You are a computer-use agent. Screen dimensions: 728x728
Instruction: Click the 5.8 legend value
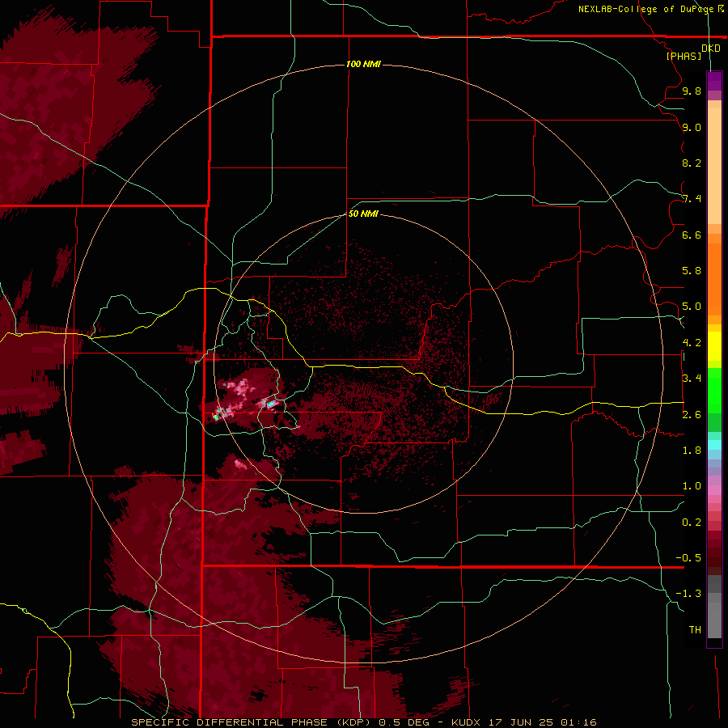[x=692, y=271]
